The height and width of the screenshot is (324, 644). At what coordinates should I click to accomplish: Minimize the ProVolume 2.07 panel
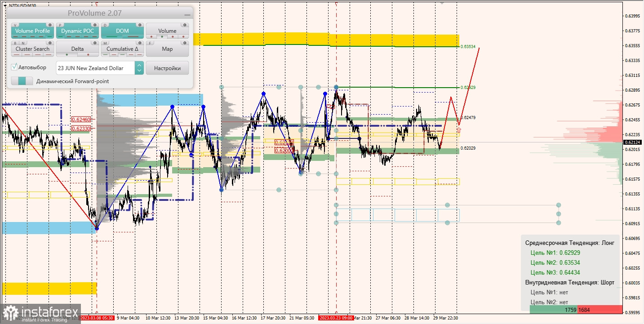click(187, 14)
